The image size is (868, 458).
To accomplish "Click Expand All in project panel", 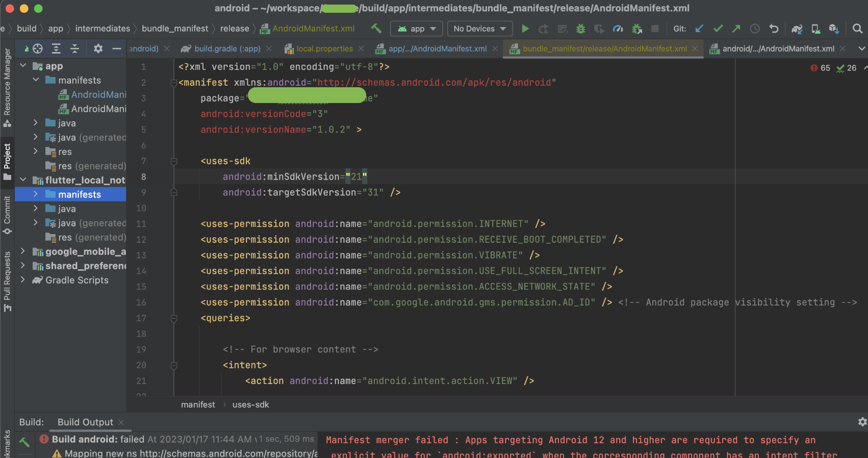I will (56, 48).
